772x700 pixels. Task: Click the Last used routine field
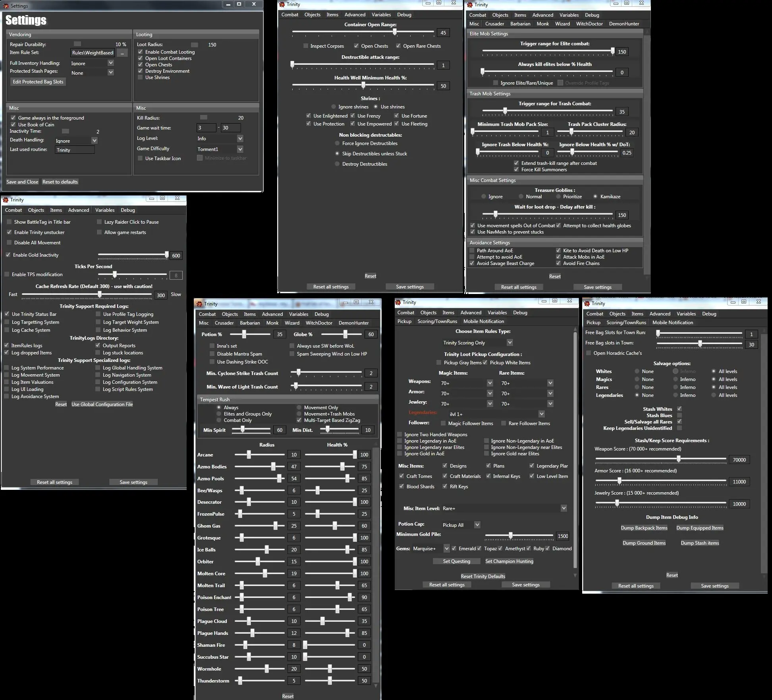click(x=75, y=150)
